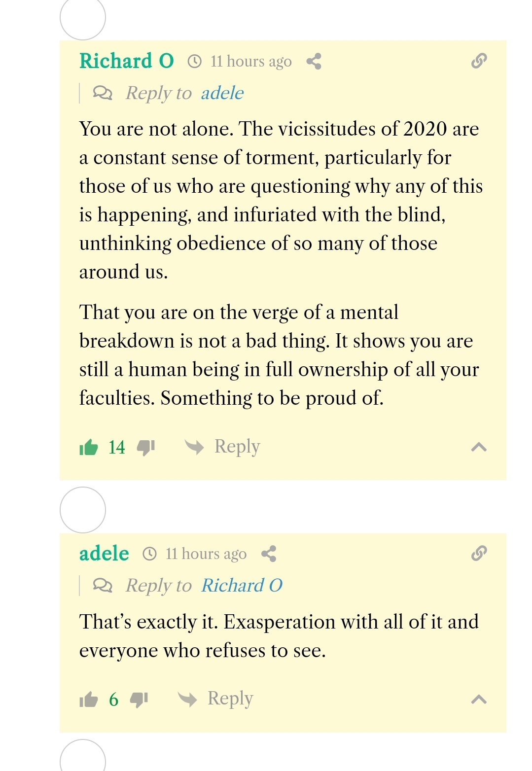Open adele's author name

tap(104, 553)
